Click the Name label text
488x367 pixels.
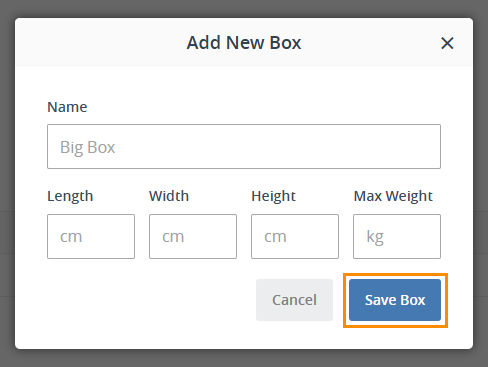click(67, 107)
